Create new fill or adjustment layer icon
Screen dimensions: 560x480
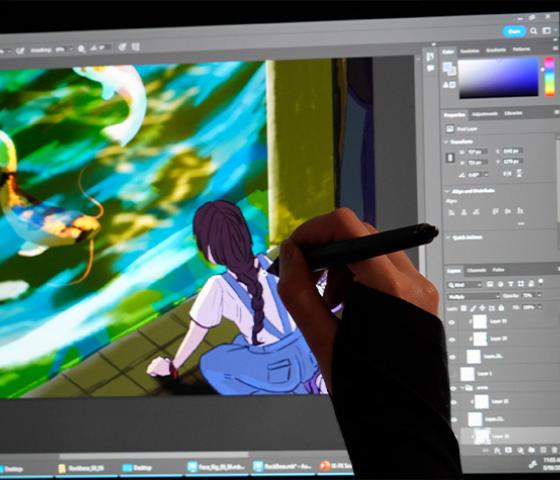point(520,451)
